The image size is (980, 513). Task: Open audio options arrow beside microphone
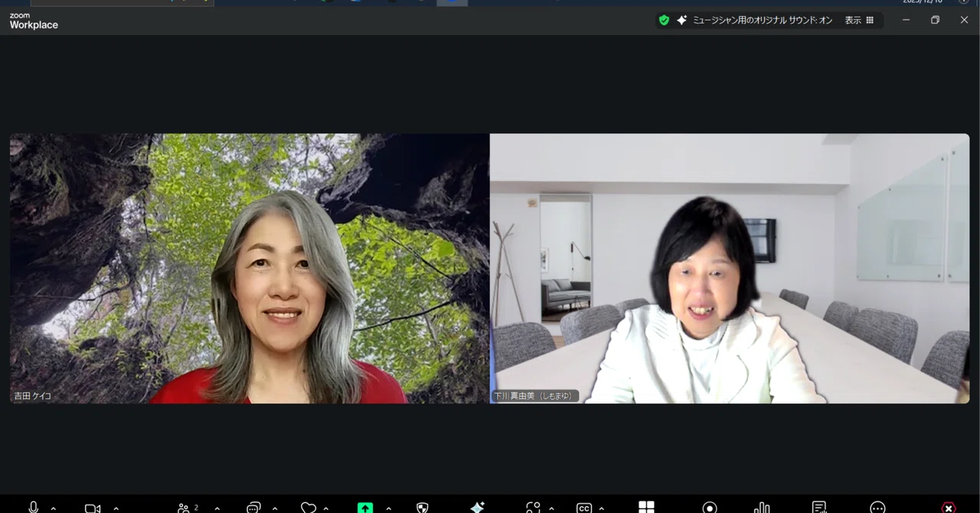pos(53,508)
